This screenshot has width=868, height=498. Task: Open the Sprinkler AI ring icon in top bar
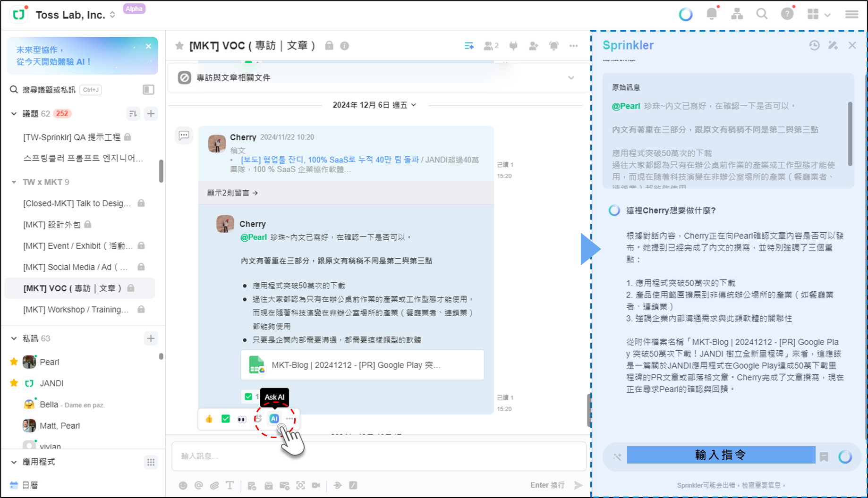[685, 15]
